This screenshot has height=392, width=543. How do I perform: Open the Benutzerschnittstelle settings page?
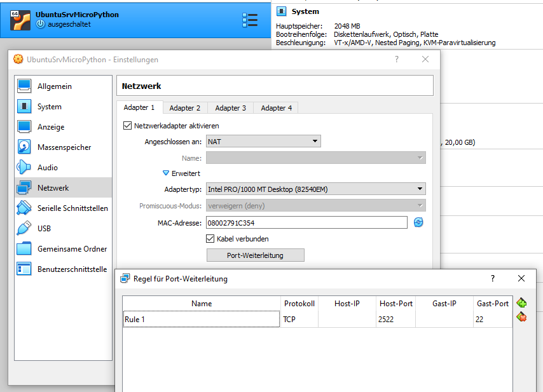[64, 269]
